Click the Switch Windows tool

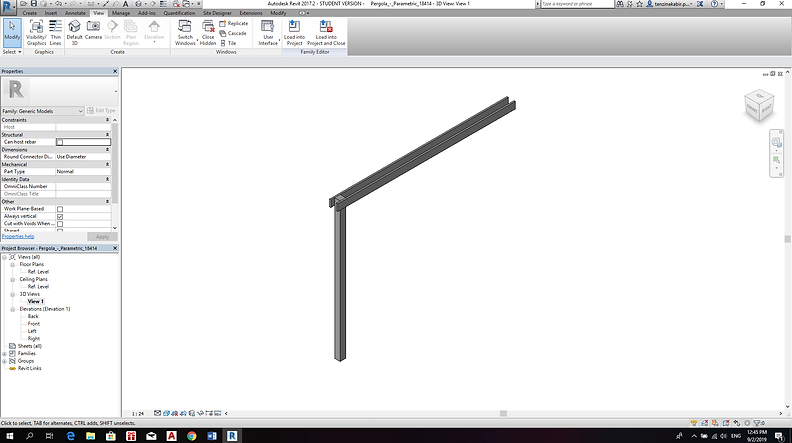pos(185,33)
